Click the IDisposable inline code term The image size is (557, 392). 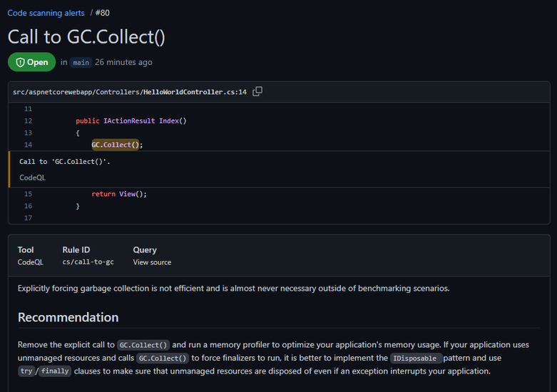coord(417,358)
